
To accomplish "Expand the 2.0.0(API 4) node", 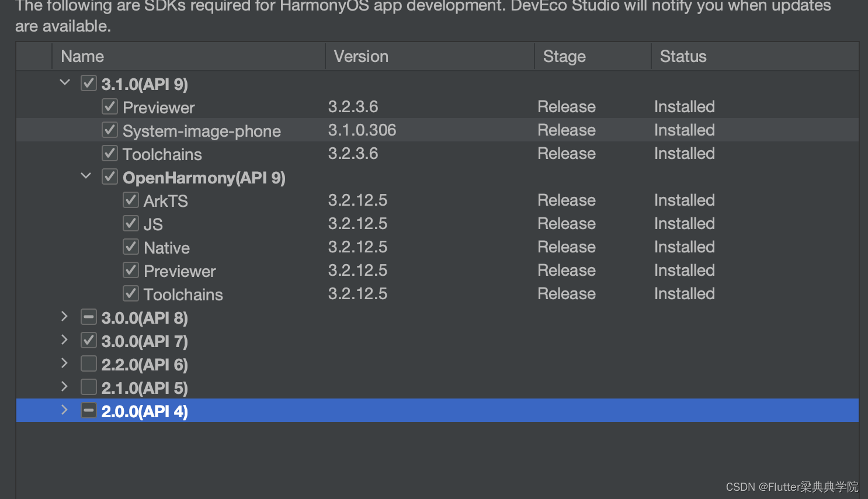I will [x=64, y=410].
